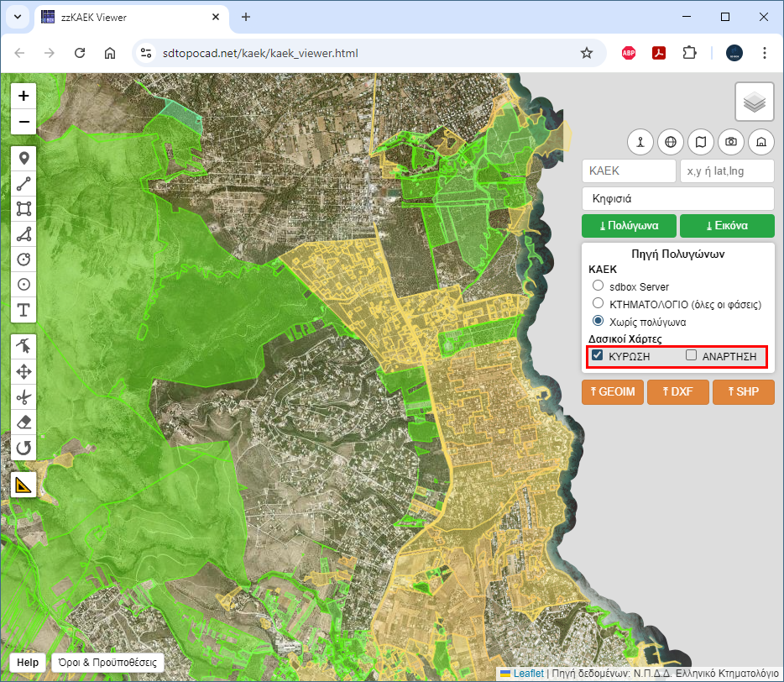Choose ΚΤΗΜΑΤΟΛΟΓΙΟ polygon source option
The image size is (784, 682).
click(x=598, y=303)
